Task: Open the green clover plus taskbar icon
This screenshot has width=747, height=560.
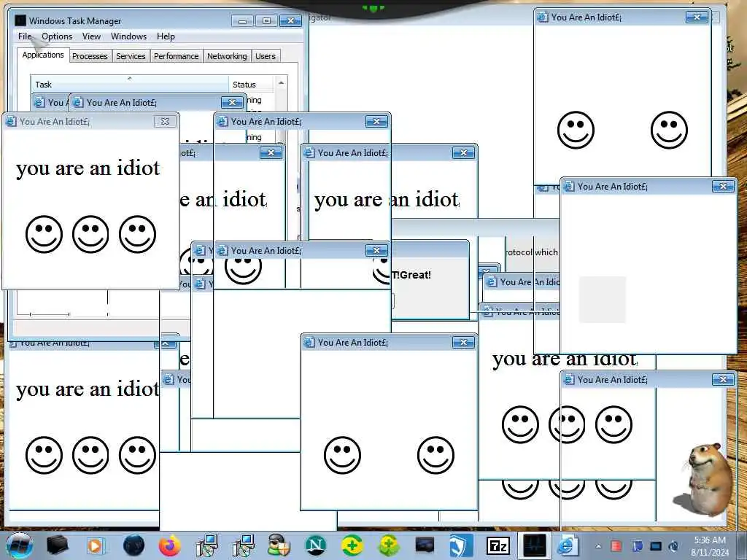Action: coord(389,545)
